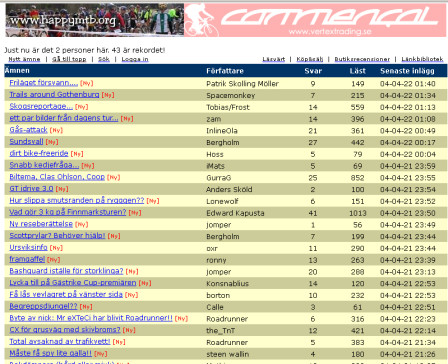Click the [Ny] marker beside Ny reseberättelse
Screen dimensions: 448x364
pyautogui.click(x=82, y=224)
